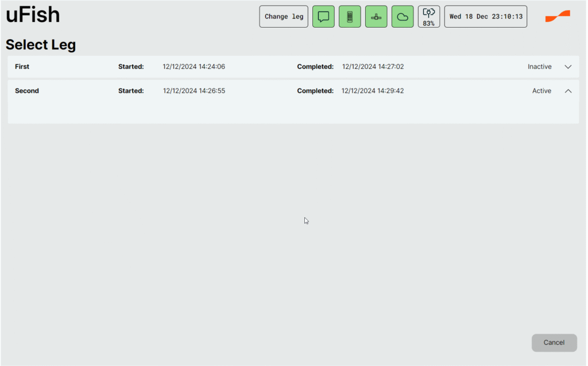The image size is (588, 366).
Task: Click the date and time display
Action: coord(486,17)
